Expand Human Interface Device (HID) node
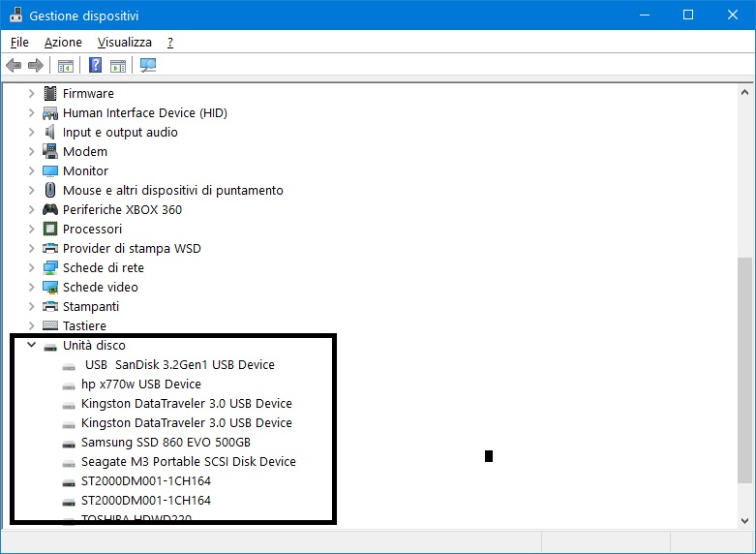This screenshot has height=554, width=756. click(31, 113)
